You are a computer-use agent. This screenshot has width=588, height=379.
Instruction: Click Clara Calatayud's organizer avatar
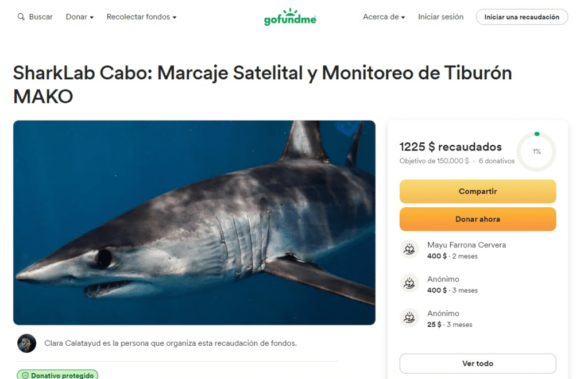pos(26,343)
